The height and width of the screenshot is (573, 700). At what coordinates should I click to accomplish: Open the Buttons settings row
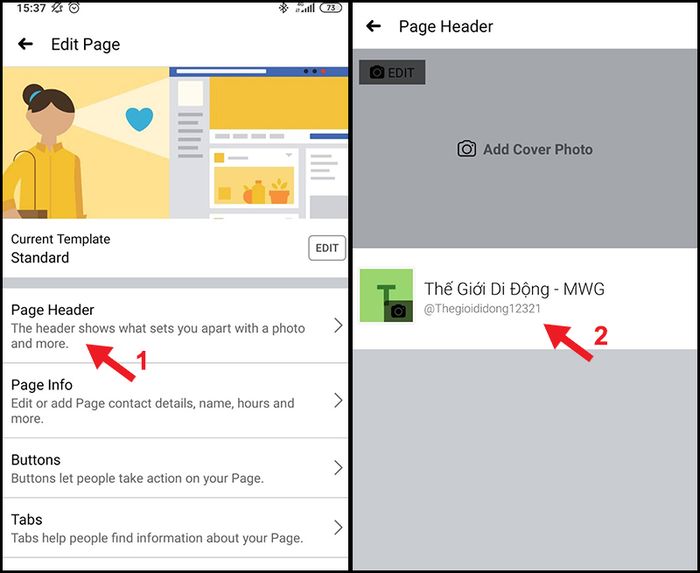pyautogui.click(x=175, y=468)
